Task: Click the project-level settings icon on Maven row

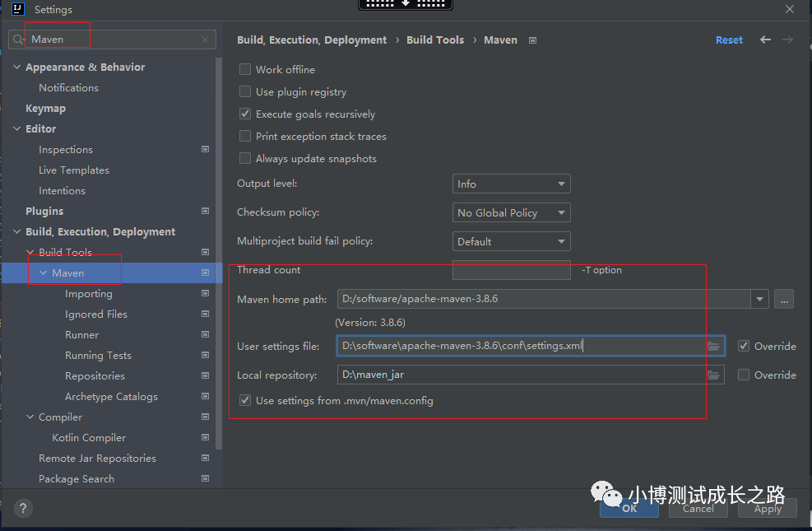Action: [205, 272]
